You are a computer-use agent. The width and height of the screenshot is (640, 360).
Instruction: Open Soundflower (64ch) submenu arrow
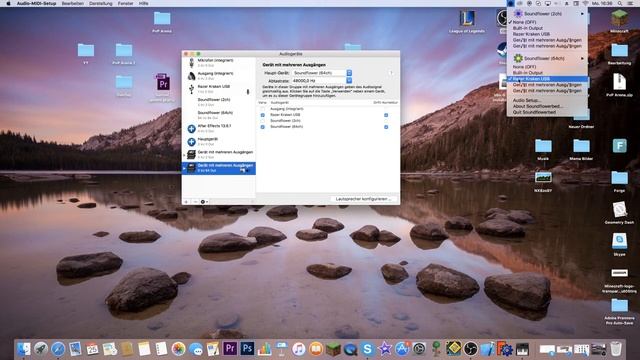(x=582, y=58)
